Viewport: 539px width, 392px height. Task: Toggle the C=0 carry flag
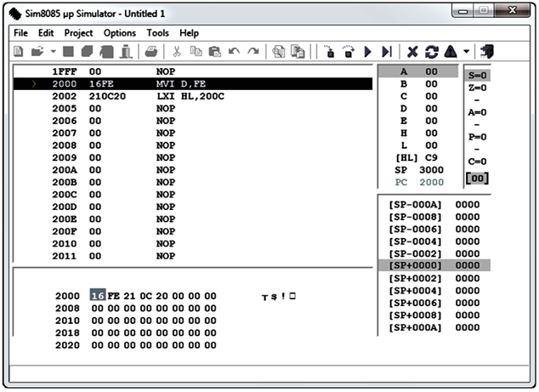pos(478,162)
